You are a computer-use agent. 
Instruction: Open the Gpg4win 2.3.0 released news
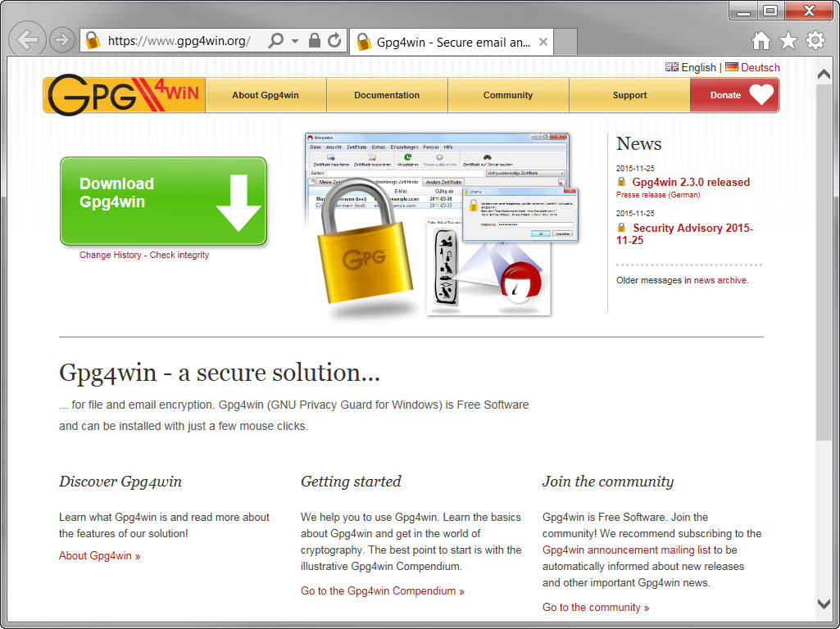[x=691, y=182]
